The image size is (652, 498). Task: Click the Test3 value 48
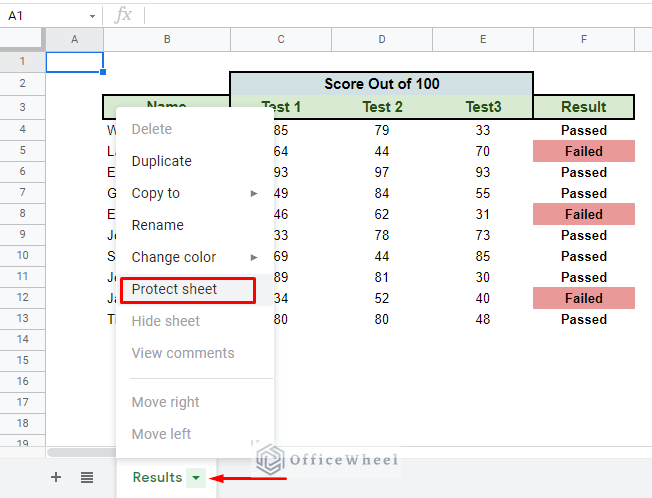tap(483, 319)
